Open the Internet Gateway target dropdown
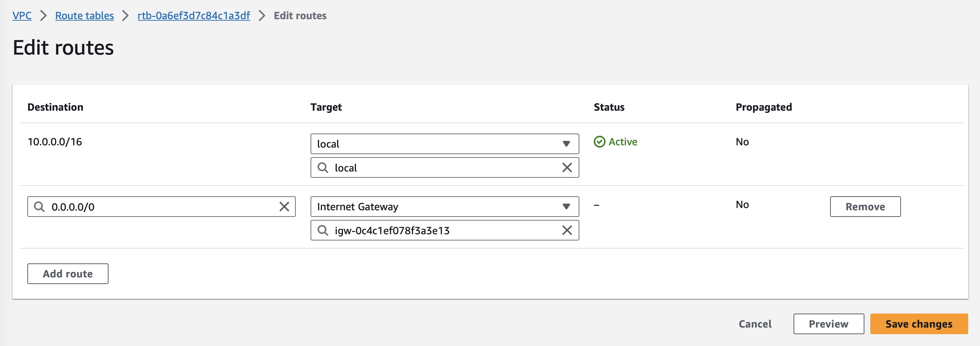Viewport: 980px width, 346px height. 444,207
